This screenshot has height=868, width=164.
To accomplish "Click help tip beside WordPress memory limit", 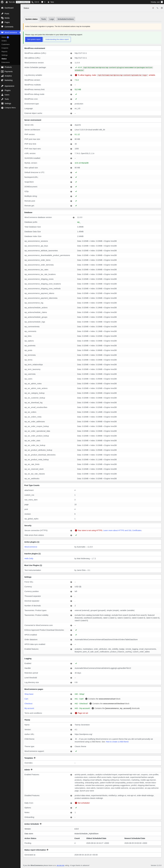I will [x=71, y=90].
